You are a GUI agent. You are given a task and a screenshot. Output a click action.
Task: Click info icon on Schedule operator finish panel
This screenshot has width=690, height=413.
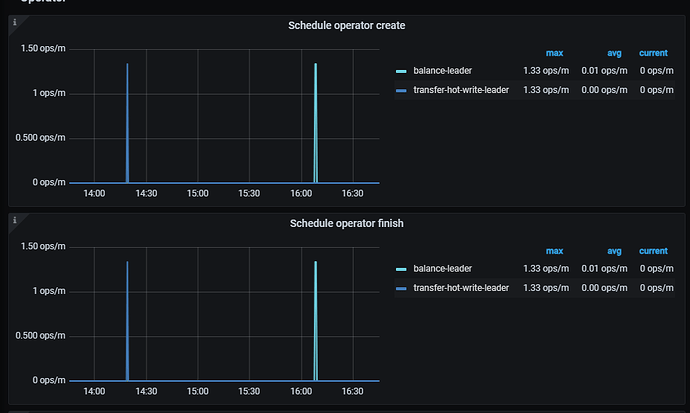[15, 220]
